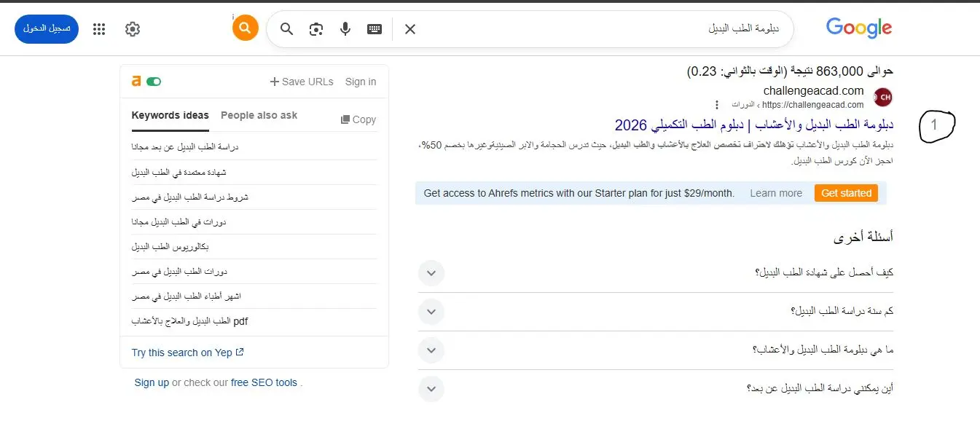Click the orange Get started button

846,193
